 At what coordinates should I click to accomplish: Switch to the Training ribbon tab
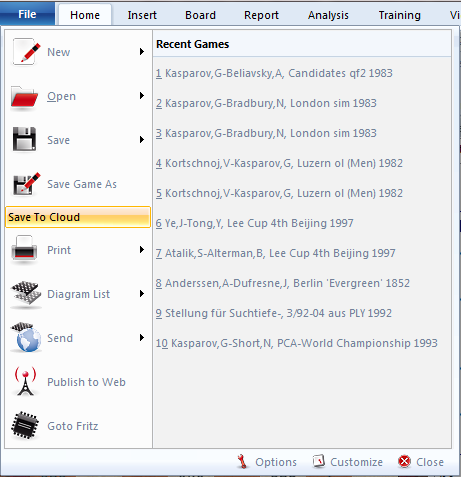[399, 15]
